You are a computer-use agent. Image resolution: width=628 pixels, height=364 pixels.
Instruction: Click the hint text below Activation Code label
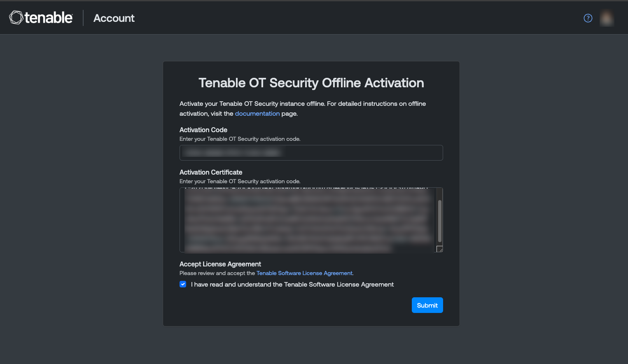click(x=240, y=139)
